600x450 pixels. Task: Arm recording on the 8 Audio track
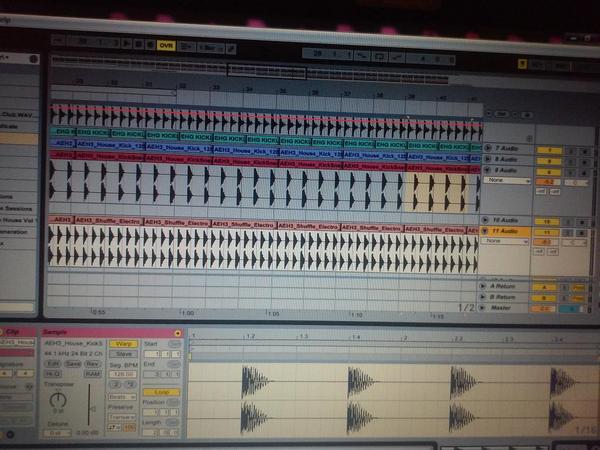coord(585,163)
